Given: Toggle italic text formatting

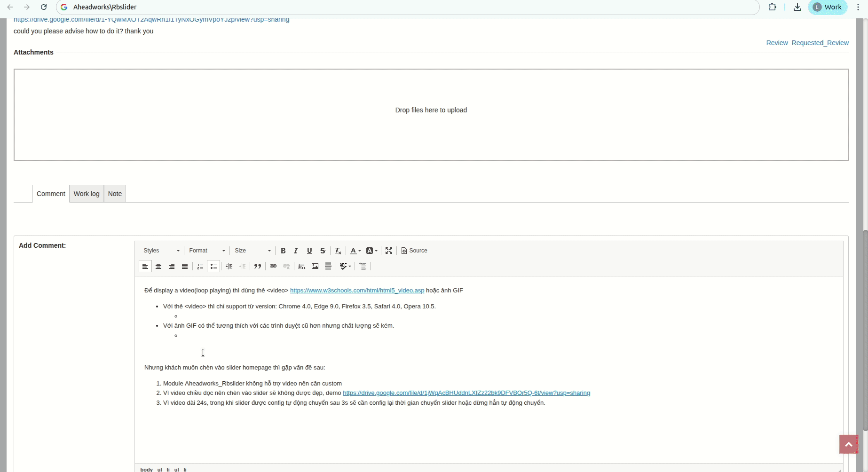Looking at the screenshot, I should click(x=296, y=251).
